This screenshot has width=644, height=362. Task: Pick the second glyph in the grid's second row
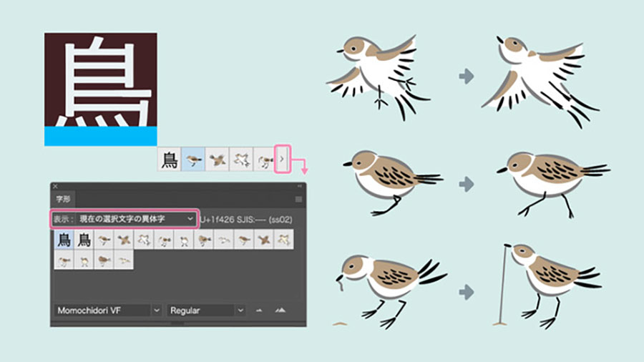84,260
